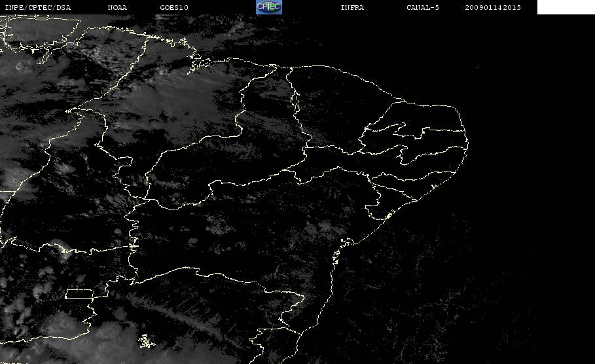Click the bright cloud patch on the southwestern border line

[67, 252]
